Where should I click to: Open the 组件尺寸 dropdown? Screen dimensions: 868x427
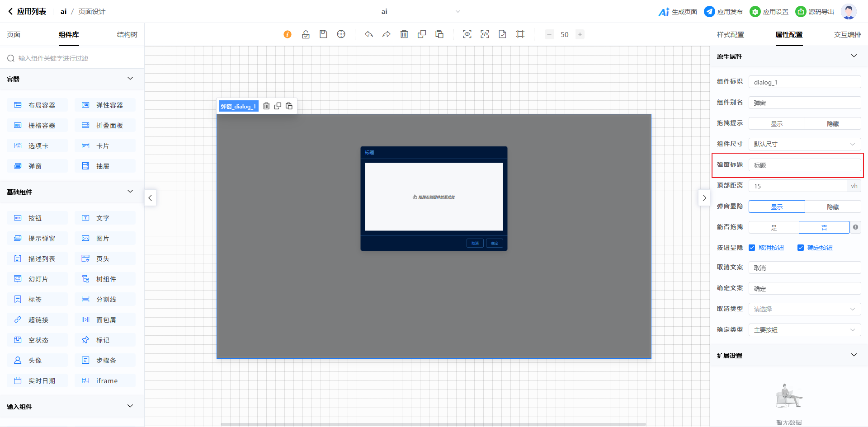[x=804, y=144]
